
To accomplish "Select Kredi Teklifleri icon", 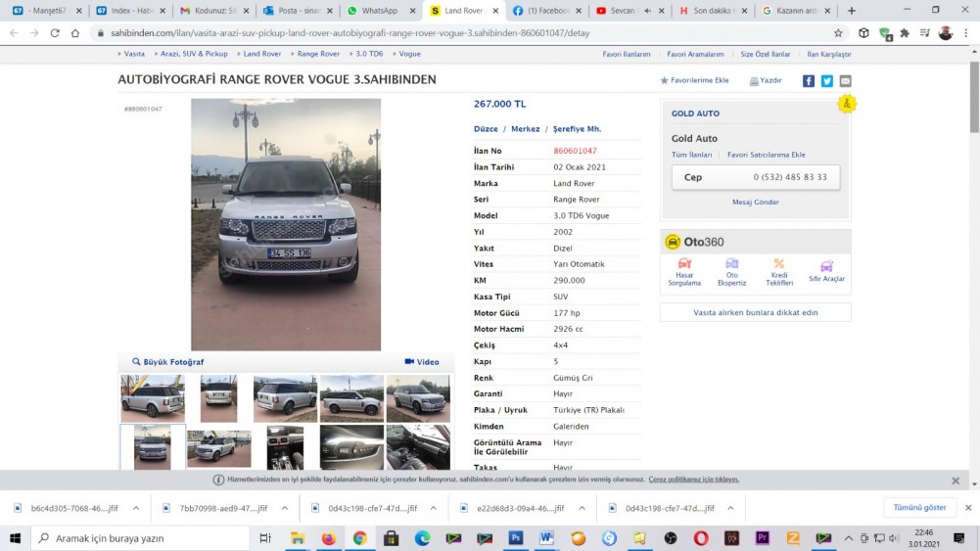I will [779, 272].
